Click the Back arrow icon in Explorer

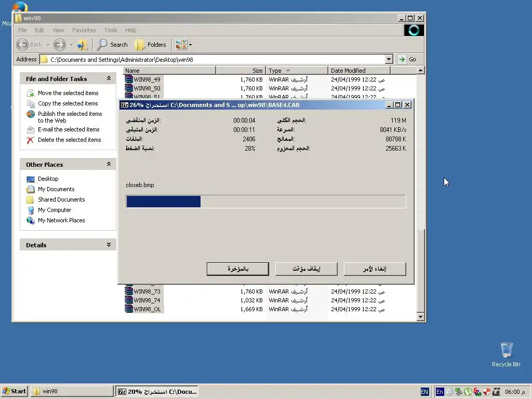[22, 45]
